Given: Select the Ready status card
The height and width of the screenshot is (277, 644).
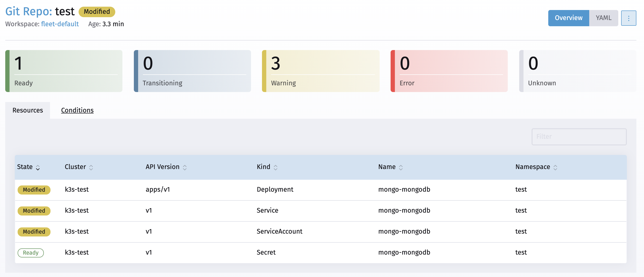Looking at the screenshot, I should [x=64, y=71].
